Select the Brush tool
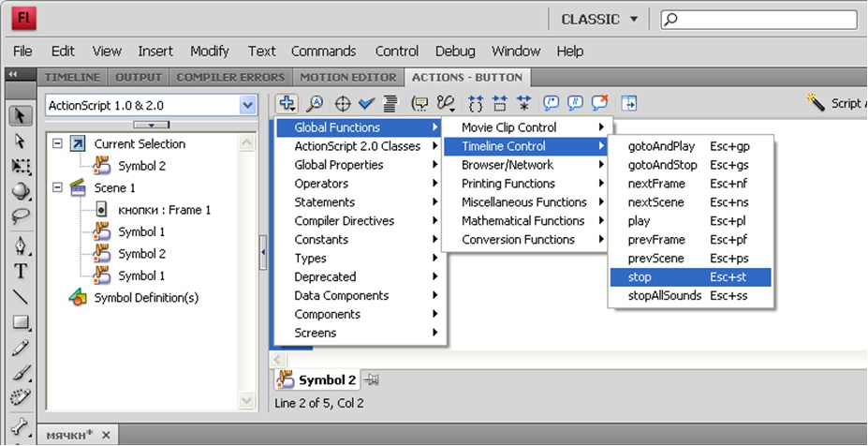The image size is (868, 446). click(21, 374)
